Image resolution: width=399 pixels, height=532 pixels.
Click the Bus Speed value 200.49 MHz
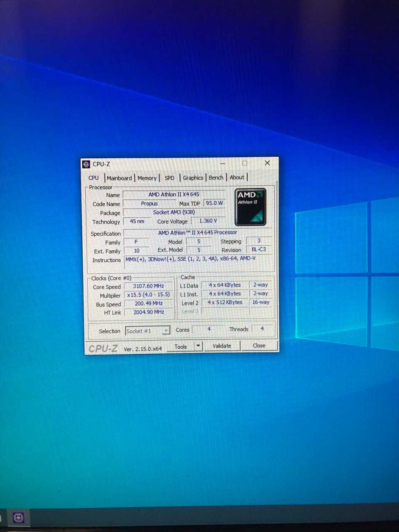(149, 303)
